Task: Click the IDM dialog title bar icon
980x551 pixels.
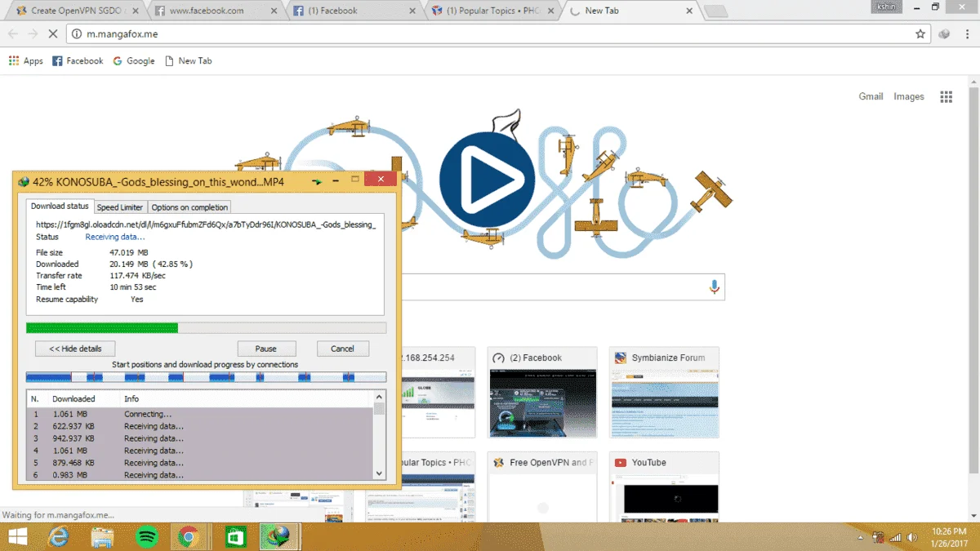Action: (x=24, y=182)
